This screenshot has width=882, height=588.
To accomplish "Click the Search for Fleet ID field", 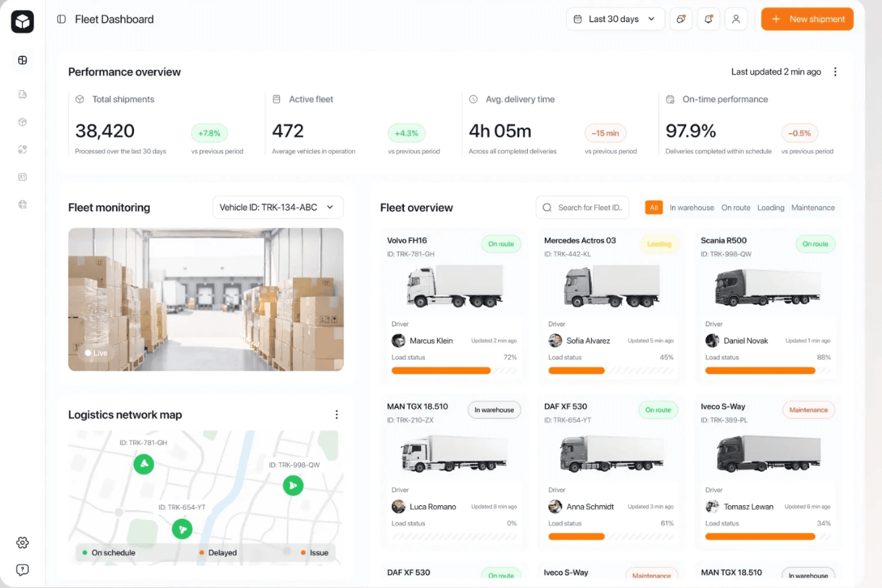I will click(582, 208).
